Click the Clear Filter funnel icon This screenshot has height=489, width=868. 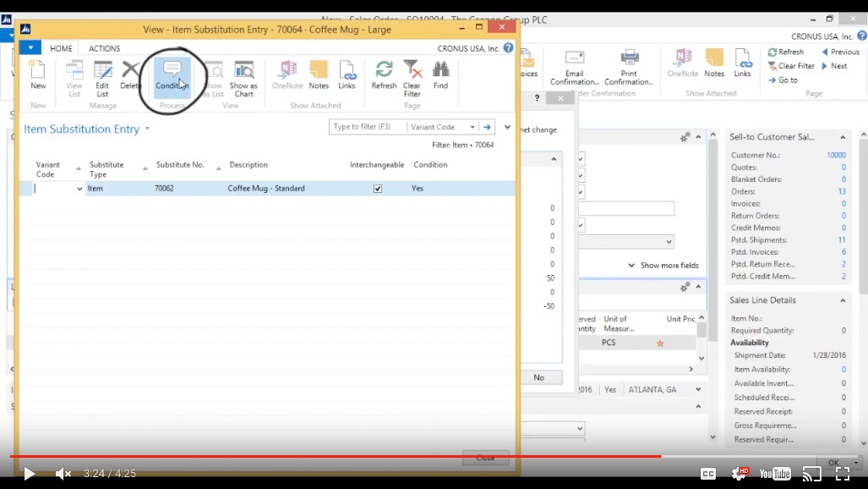coord(412,79)
